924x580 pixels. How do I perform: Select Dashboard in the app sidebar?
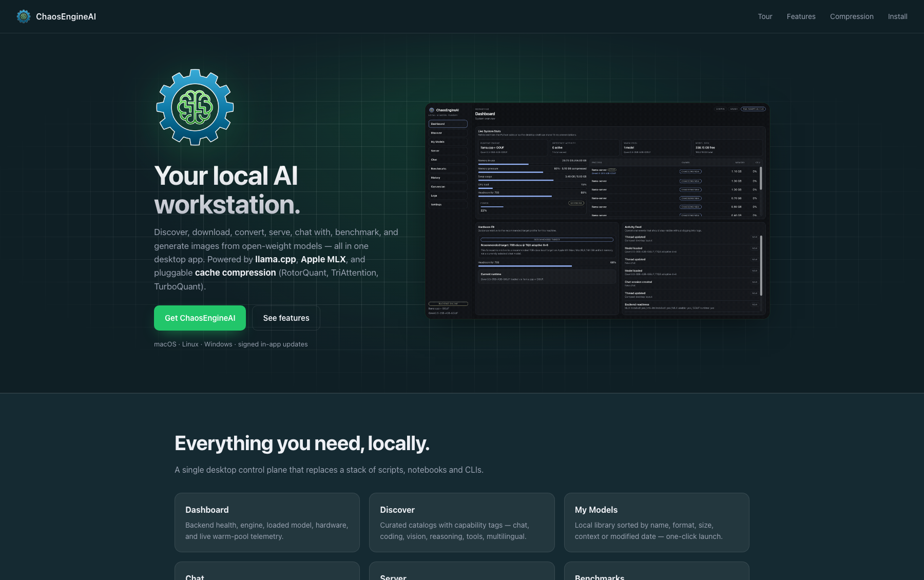point(448,124)
